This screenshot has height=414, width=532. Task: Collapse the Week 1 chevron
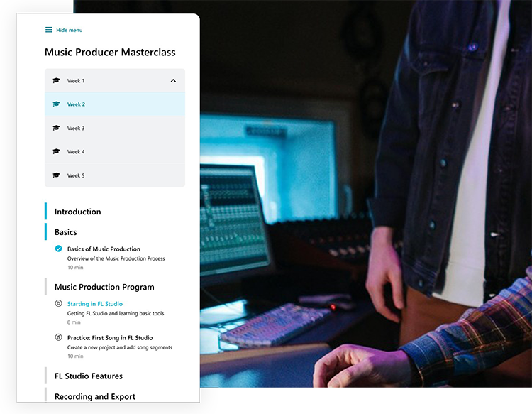[x=173, y=80]
